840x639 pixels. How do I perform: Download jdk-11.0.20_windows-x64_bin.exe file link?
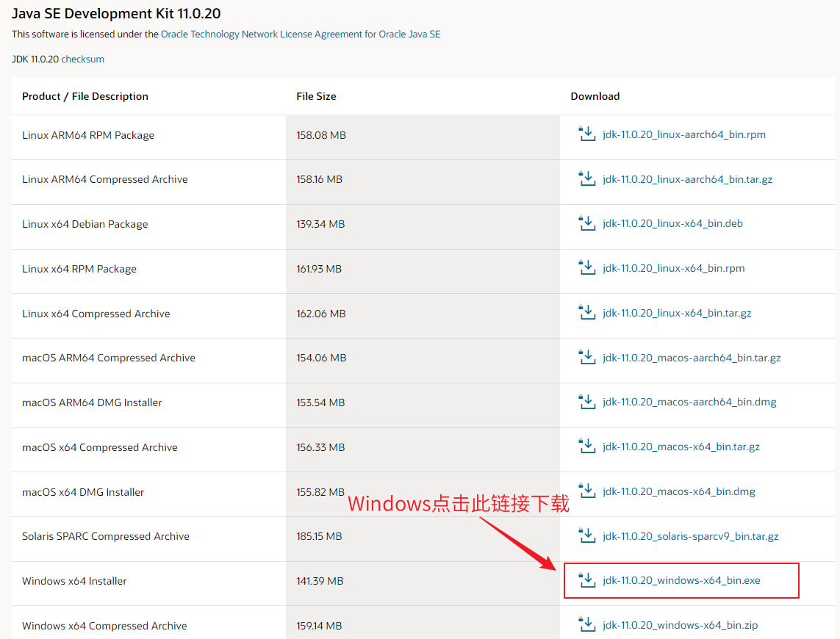(681, 580)
